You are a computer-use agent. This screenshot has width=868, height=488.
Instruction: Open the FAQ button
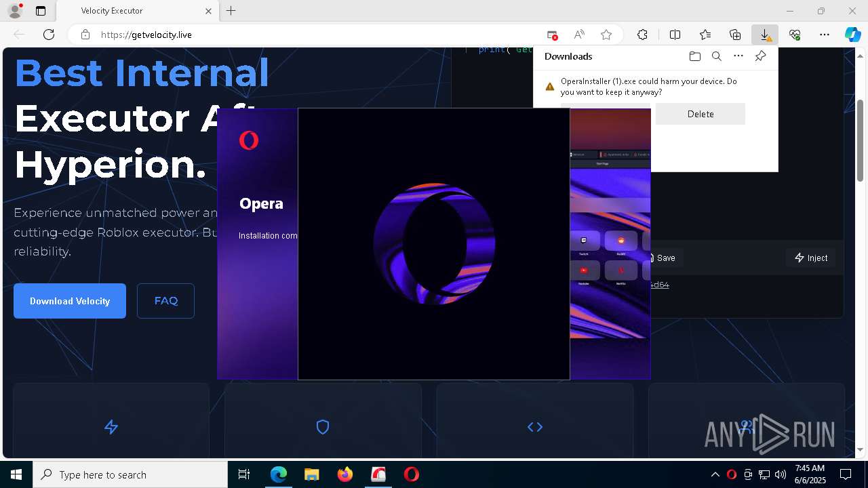(x=165, y=301)
